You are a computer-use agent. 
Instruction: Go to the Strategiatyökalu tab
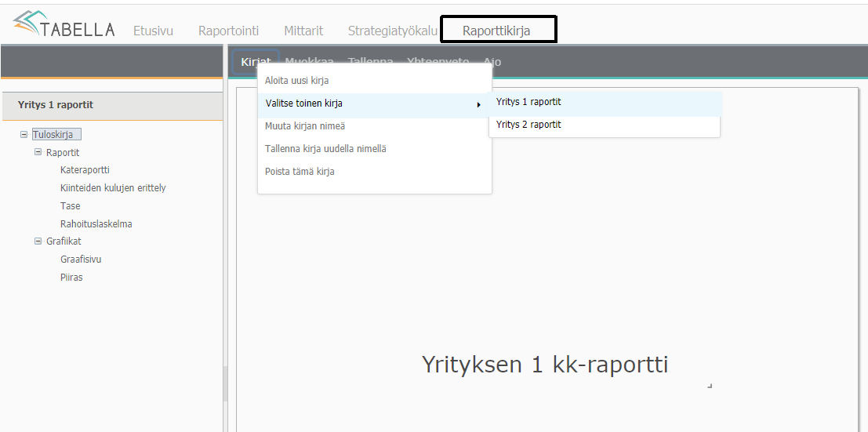pyautogui.click(x=392, y=31)
